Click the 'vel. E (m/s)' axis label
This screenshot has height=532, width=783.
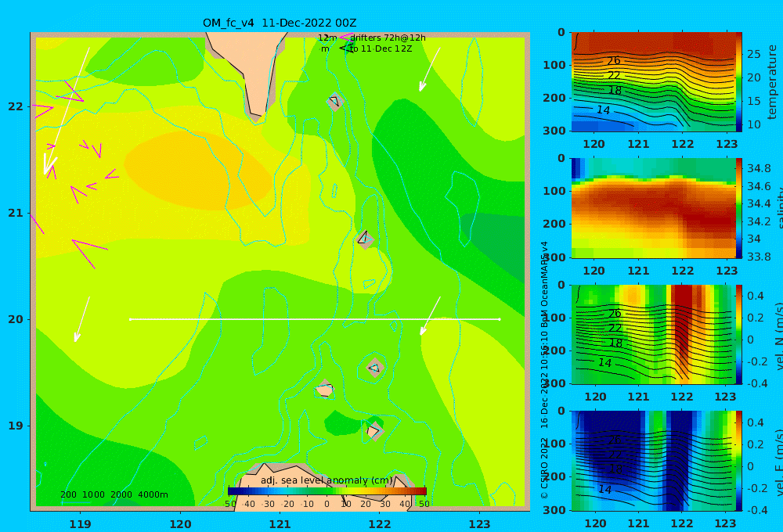tap(778, 462)
